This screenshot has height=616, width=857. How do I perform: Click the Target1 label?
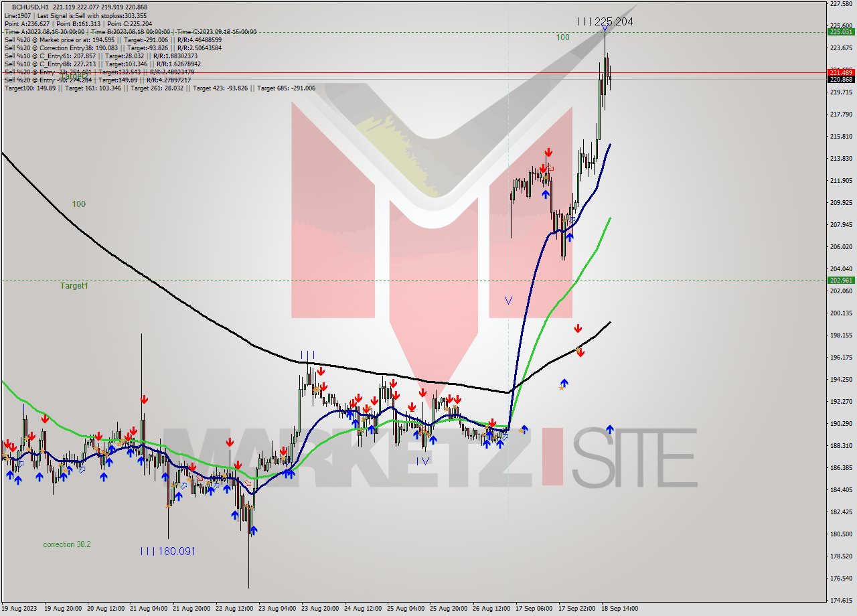point(74,286)
